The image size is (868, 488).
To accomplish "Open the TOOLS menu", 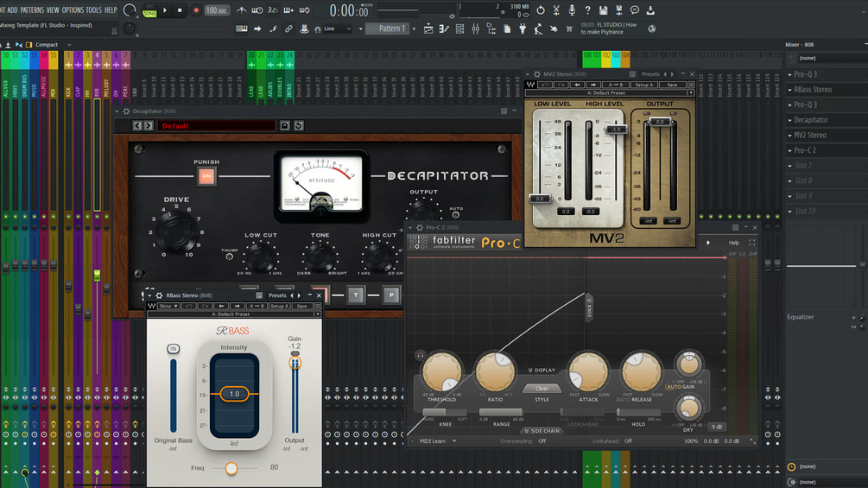I will pyautogui.click(x=94, y=10).
